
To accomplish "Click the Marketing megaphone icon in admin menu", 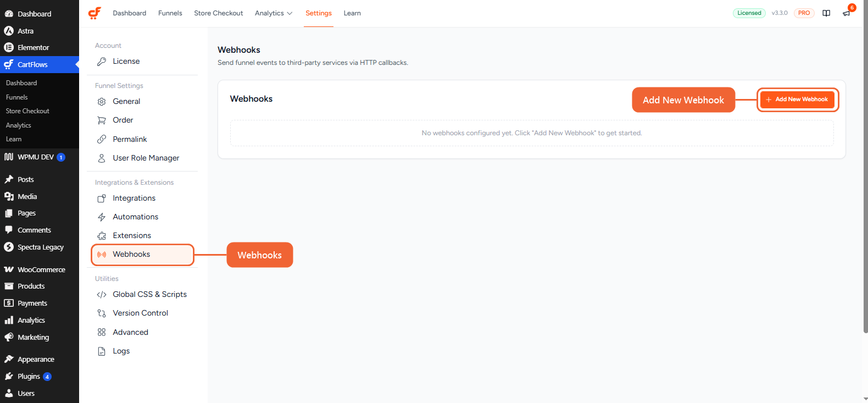I will pyautogui.click(x=9, y=337).
